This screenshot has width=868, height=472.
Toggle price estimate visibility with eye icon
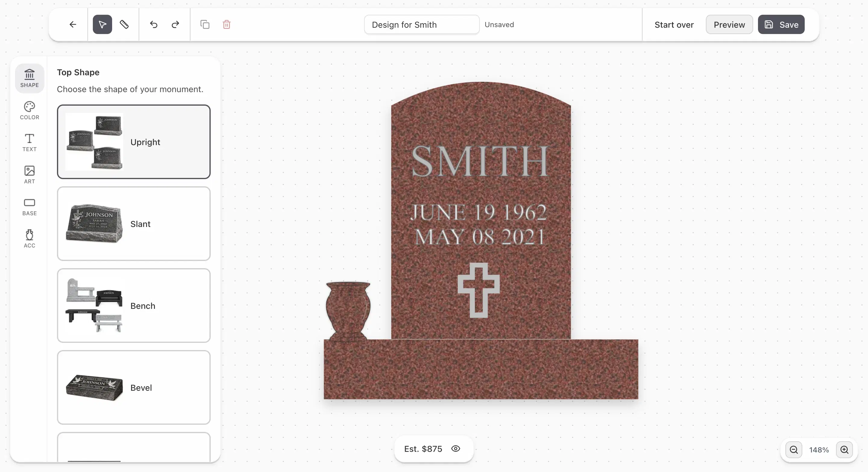(x=456, y=449)
